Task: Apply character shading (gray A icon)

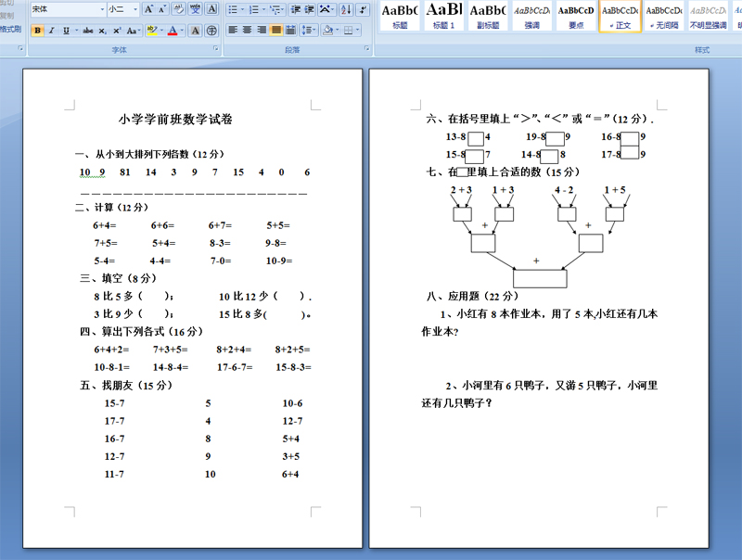Action: point(195,31)
